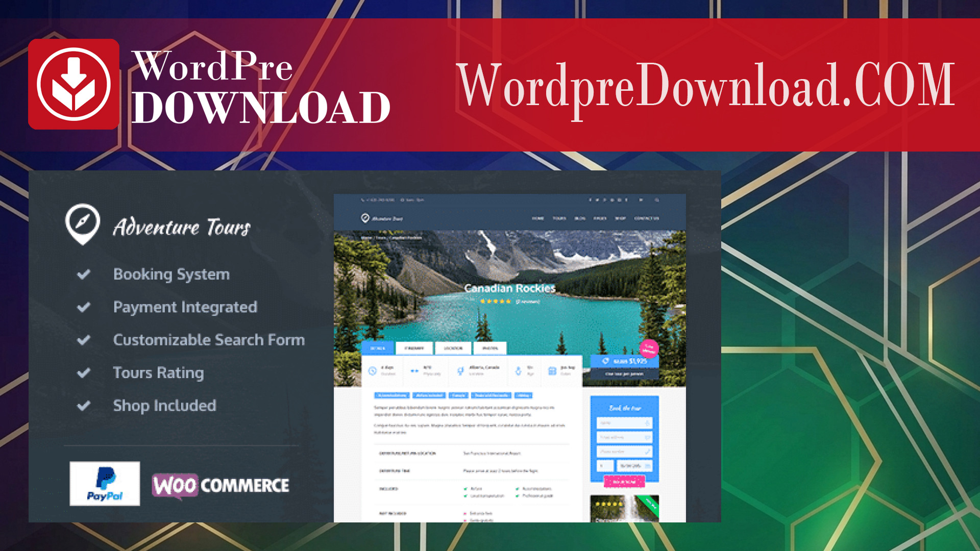The height and width of the screenshot is (551, 980).
Task: Click the Tours Rating feature text
Action: [x=158, y=373]
